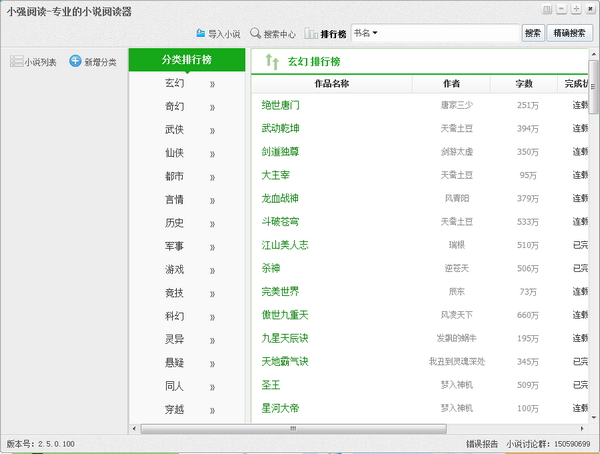Select 科幻 category in the ranking list

(174, 315)
